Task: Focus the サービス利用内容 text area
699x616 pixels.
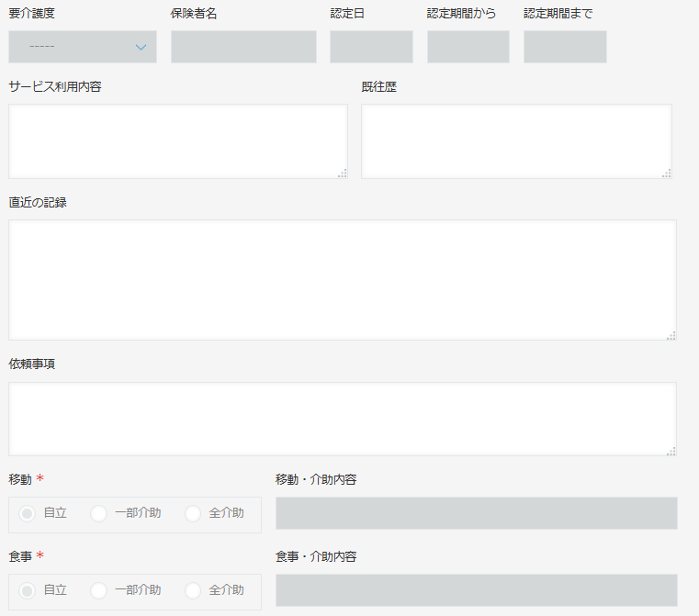Action: click(177, 140)
